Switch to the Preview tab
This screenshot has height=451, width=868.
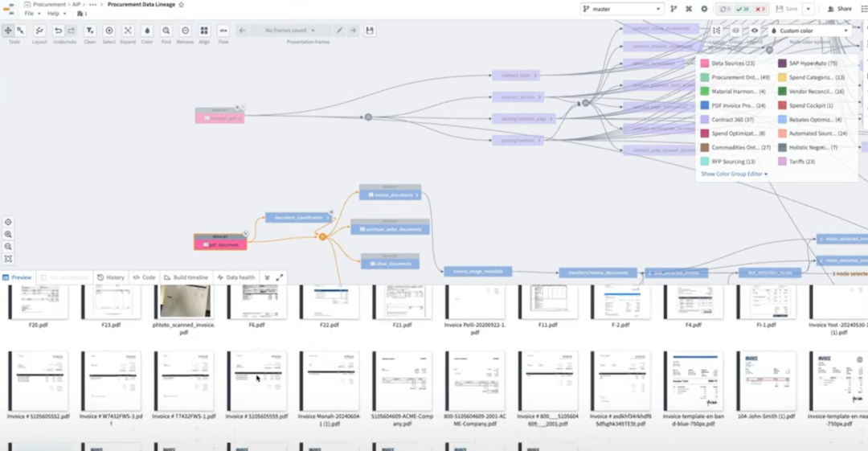coord(17,277)
